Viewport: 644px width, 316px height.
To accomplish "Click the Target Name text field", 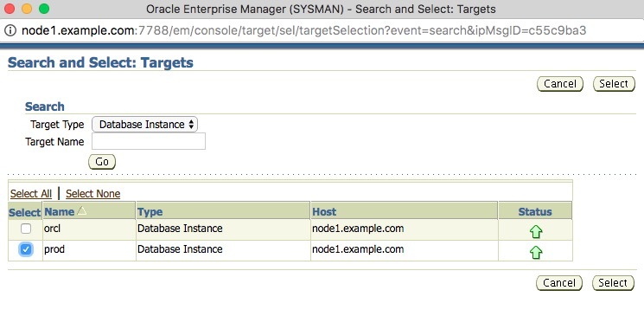I will [x=149, y=141].
